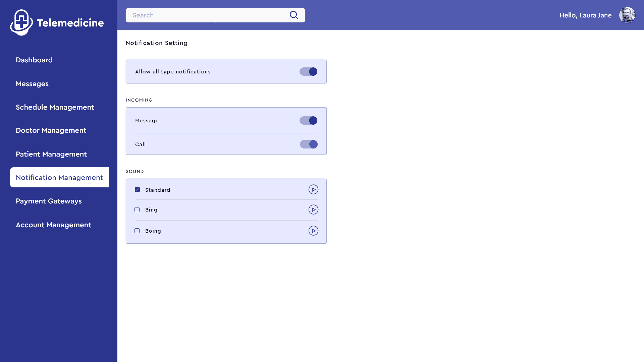
Task: Go to Messages in sidebar
Action: pyautogui.click(x=32, y=84)
